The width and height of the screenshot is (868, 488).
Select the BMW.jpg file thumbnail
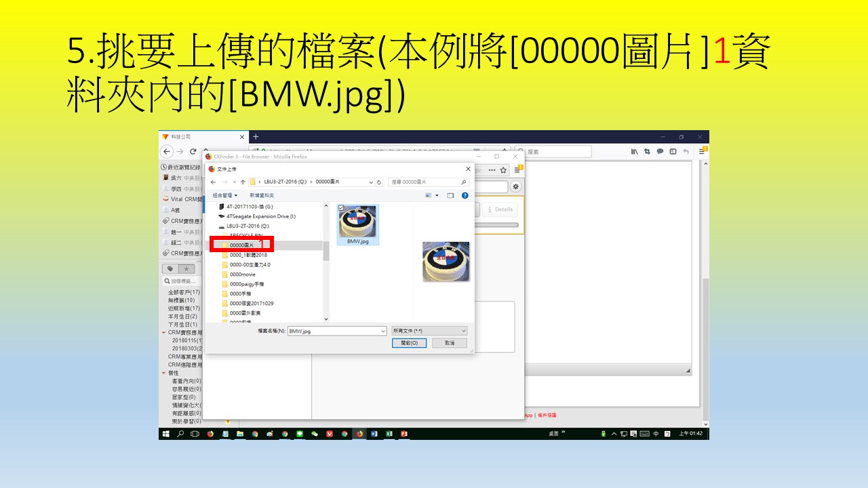pos(357,224)
